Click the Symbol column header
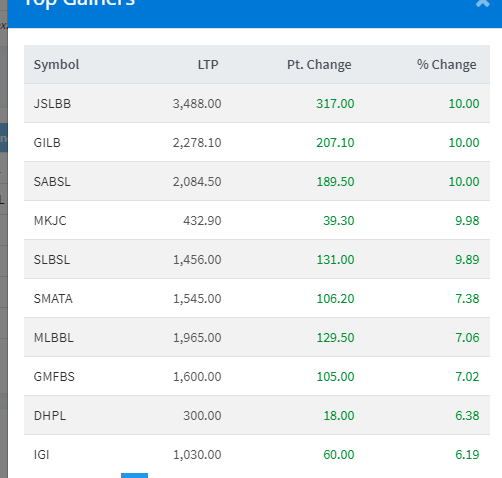 click(56, 64)
